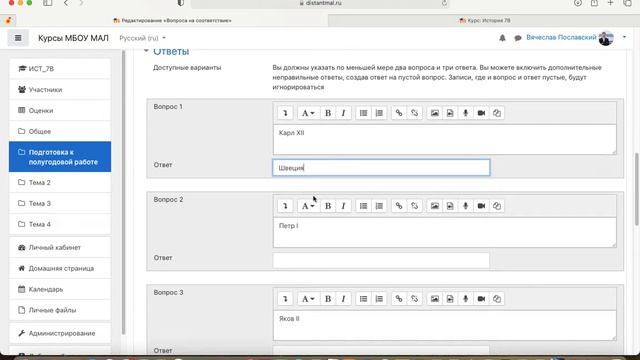Viewport: 640px width, 360px height.
Task: Open Календарь in sidebar
Action: 60,289
